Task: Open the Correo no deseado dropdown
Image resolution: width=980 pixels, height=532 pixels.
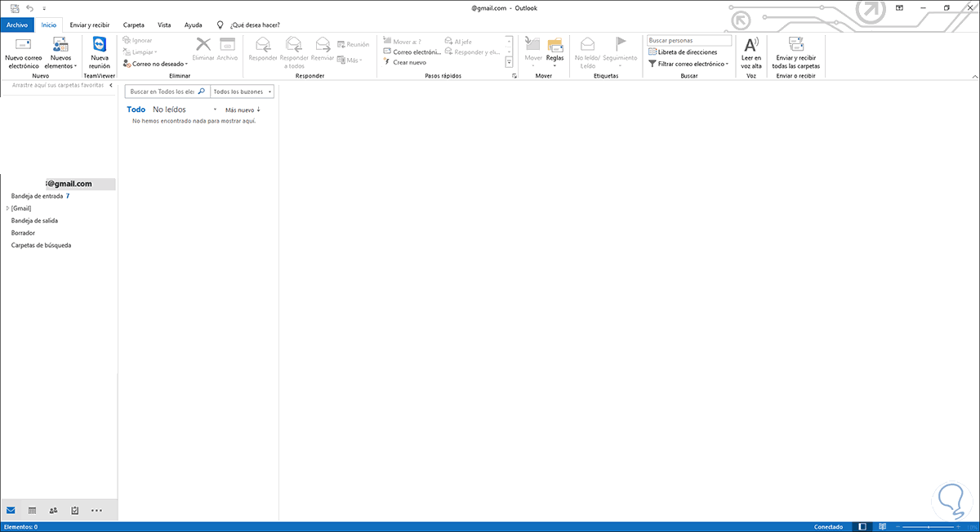Action: click(x=155, y=63)
